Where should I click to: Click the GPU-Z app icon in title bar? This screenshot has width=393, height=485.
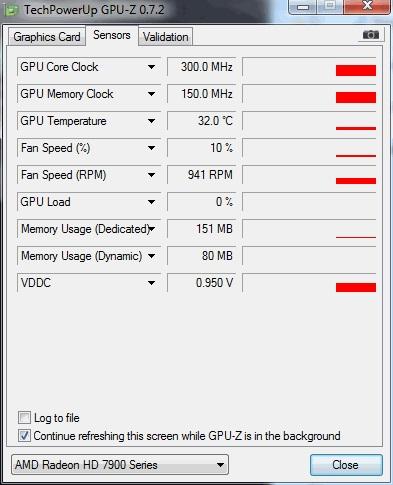point(11,10)
